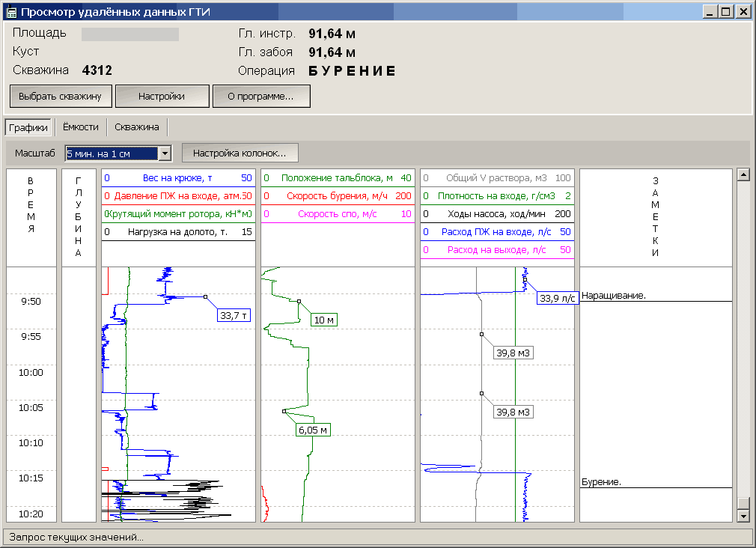
Task: Click the 33,7 т chart label
Action: [234, 315]
